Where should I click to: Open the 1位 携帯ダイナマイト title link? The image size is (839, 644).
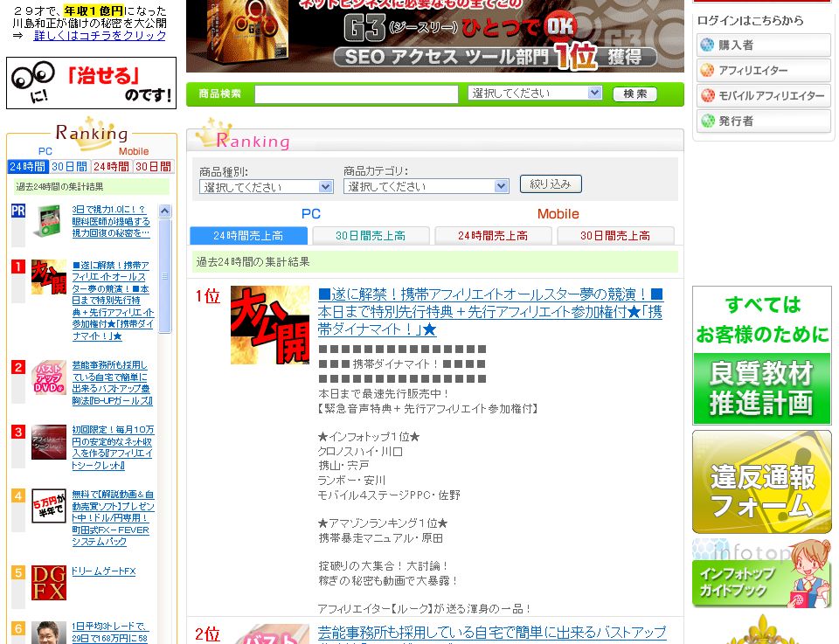490,312
